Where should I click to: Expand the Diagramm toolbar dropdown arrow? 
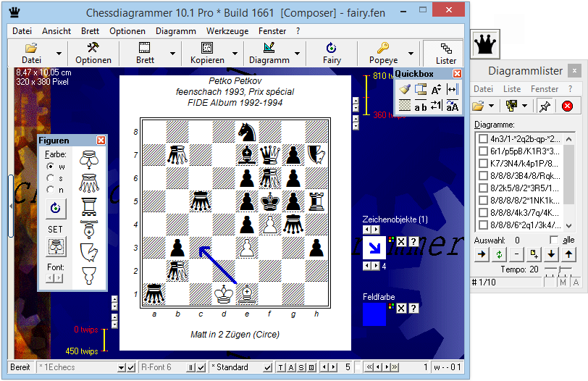pyautogui.click(x=297, y=54)
